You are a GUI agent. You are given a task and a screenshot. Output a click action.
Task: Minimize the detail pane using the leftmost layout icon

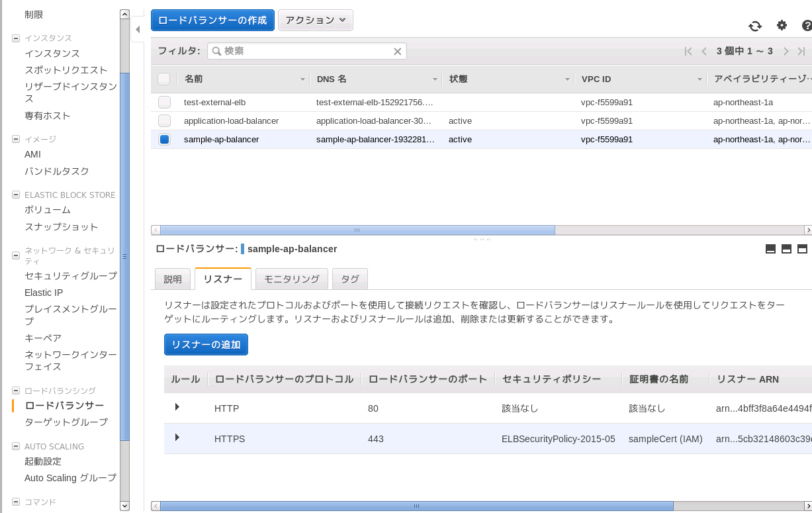coord(770,249)
